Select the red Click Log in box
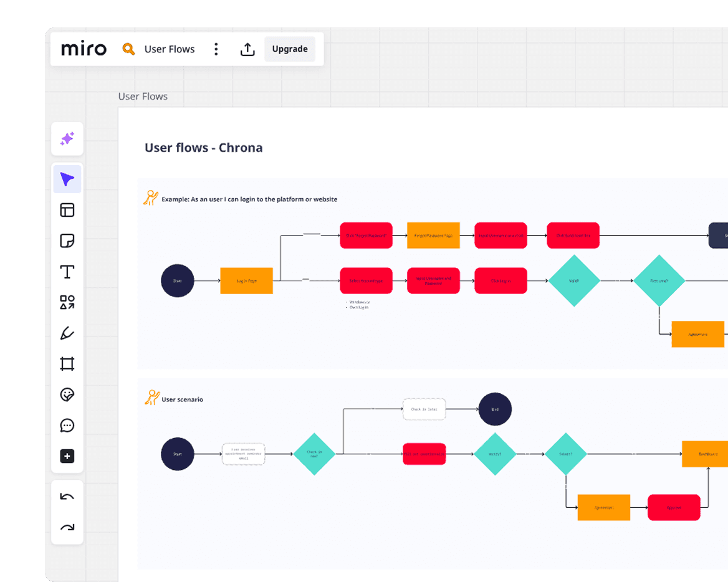 point(501,281)
